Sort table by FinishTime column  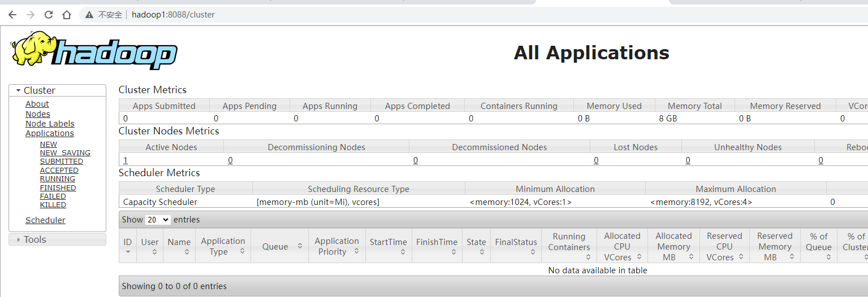tap(437, 246)
